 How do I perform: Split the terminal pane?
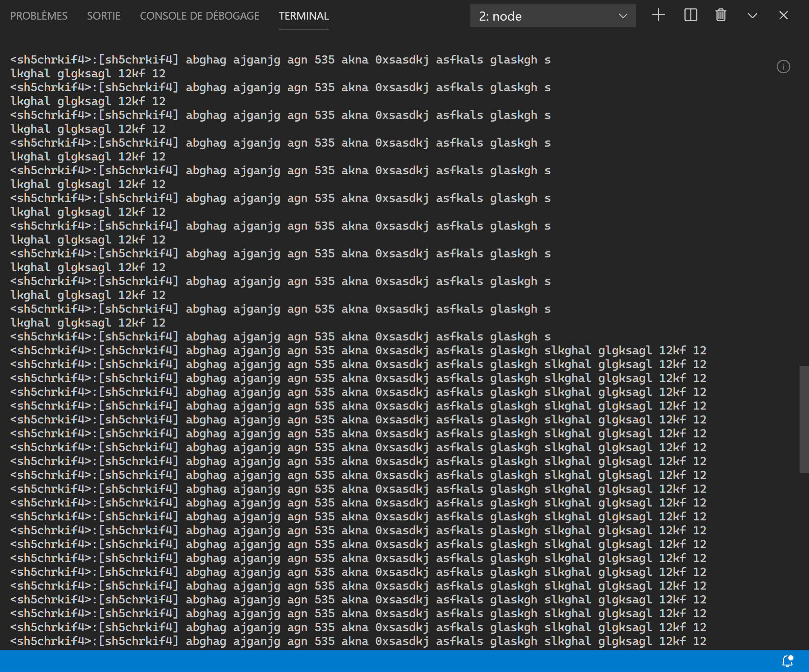coord(690,16)
